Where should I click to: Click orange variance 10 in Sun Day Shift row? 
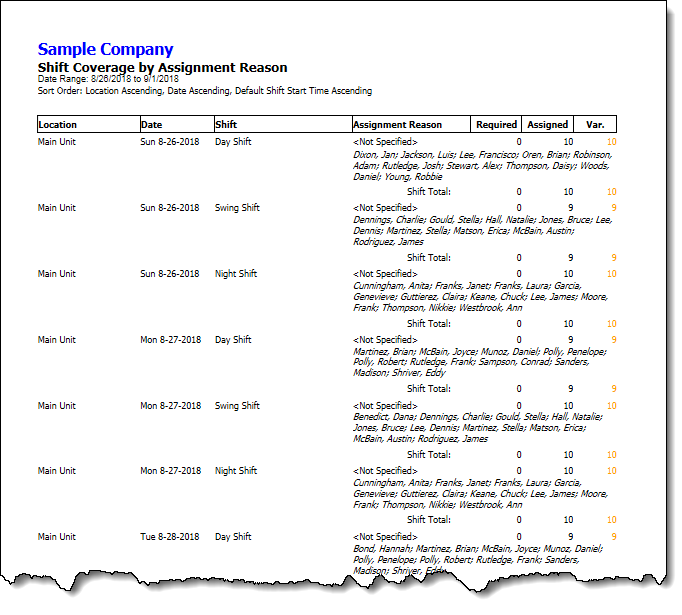pos(612,142)
